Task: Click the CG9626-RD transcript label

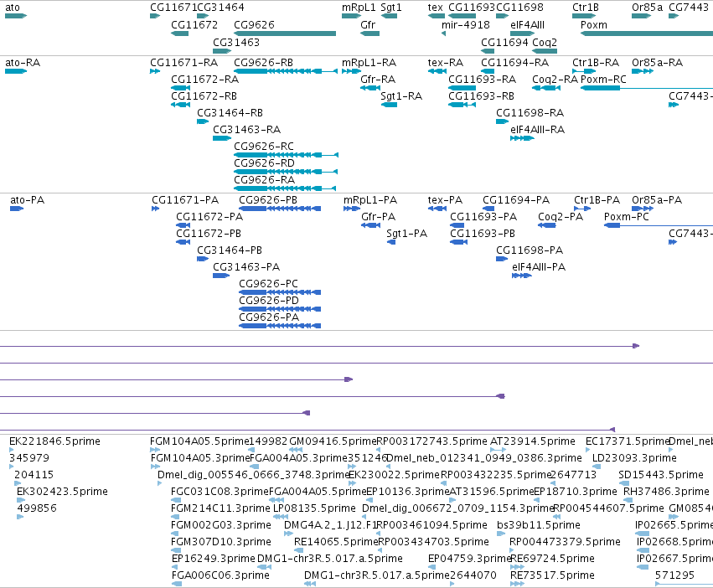Action: (264, 162)
